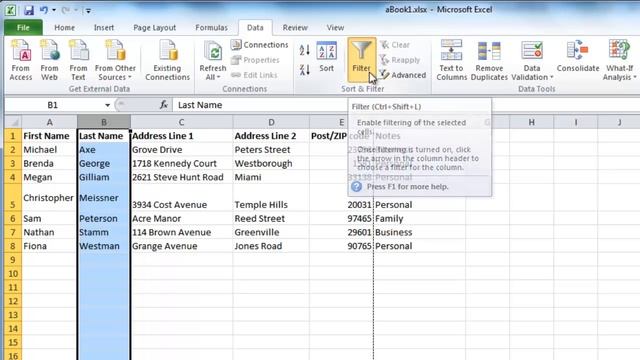Open Advanced filter options
Viewport: 640px width, 360px height.
coord(403,75)
